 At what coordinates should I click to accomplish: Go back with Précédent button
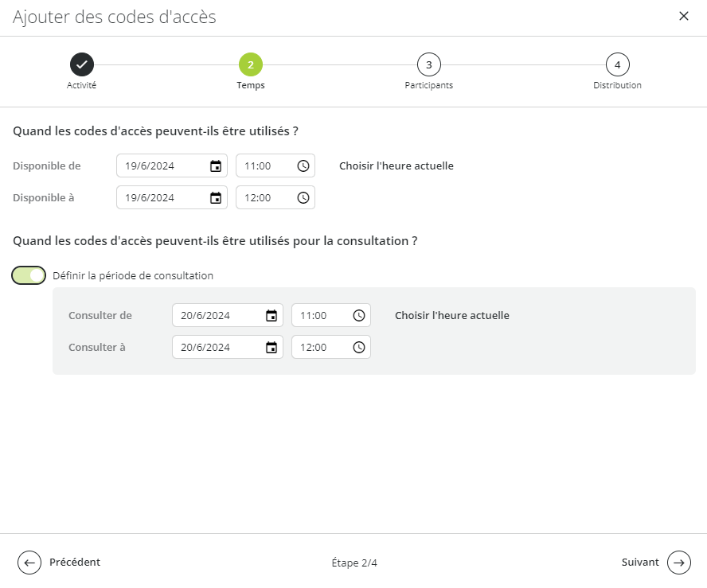(x=59, y=563)
